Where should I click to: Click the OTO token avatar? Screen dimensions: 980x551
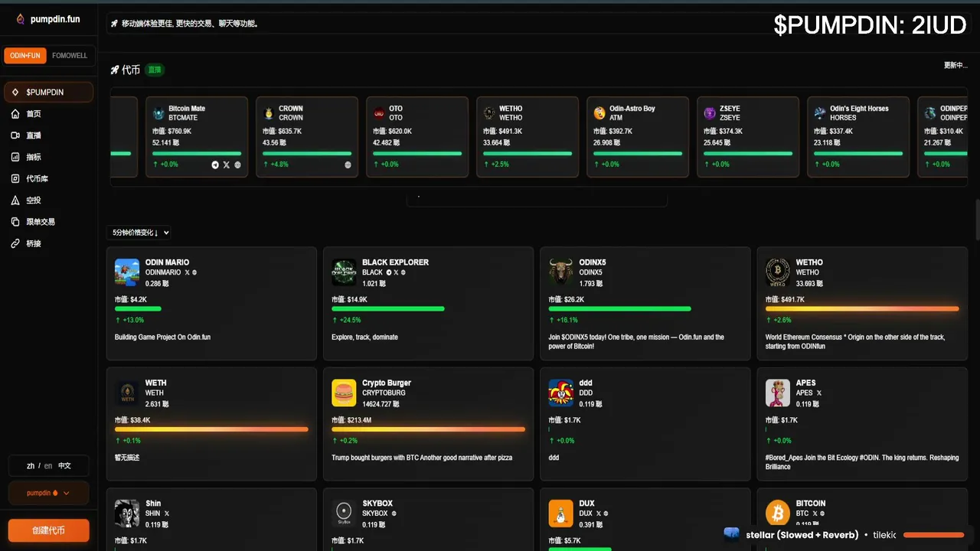(x=379, y=113)
